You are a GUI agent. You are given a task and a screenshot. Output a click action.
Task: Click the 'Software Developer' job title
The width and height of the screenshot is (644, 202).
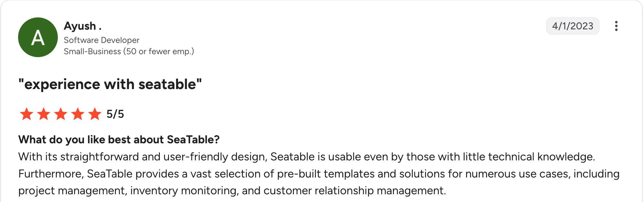[x=101, y=40]
